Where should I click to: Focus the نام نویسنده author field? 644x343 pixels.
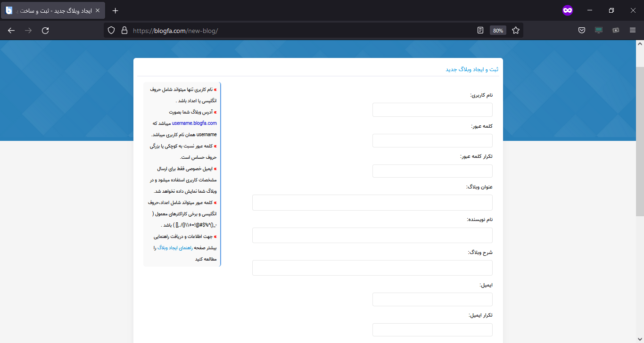[372, 235]
